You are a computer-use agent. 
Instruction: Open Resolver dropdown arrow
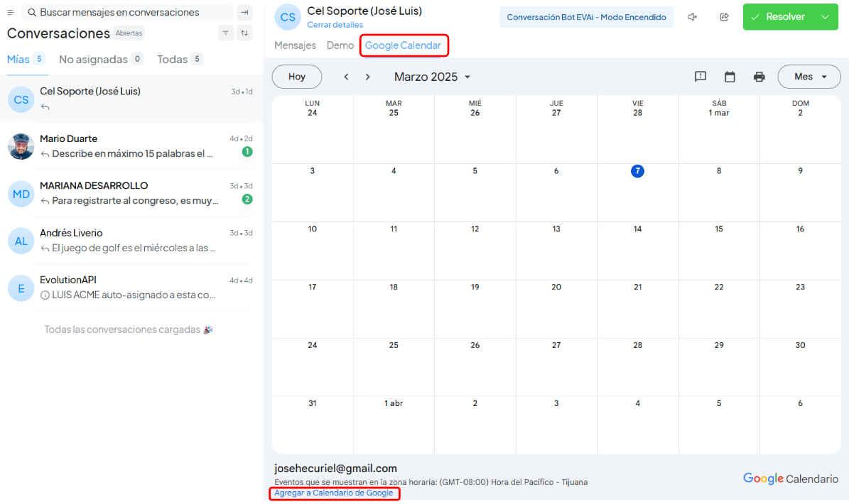(x=825, y=17)
